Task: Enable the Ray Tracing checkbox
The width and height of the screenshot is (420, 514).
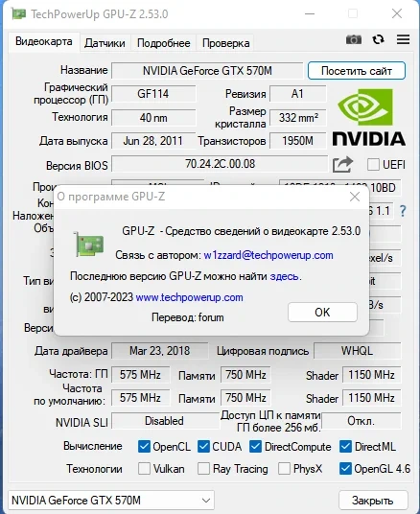Action: (203, 468)
